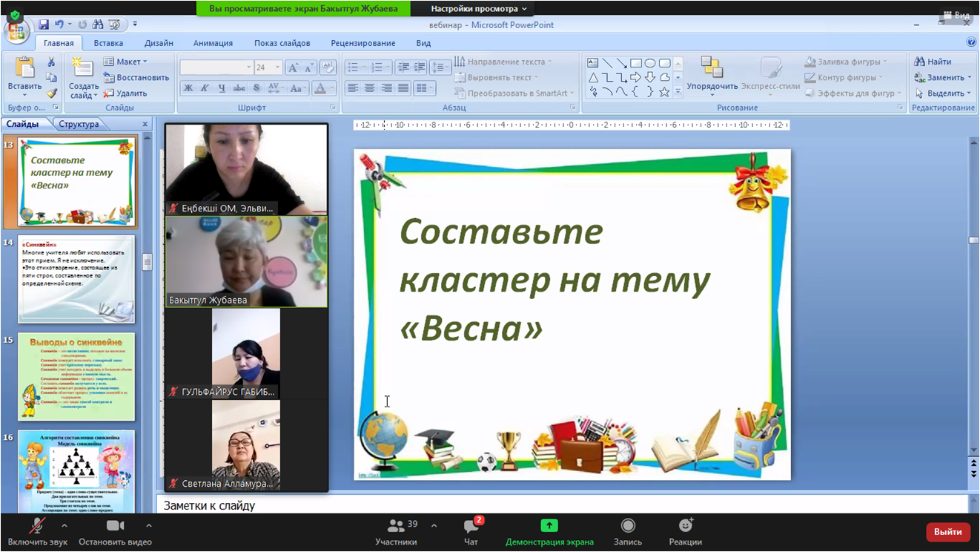Expand the Заливка фигуры dropdown
The height and width of the screenshot is (552, 980).
[886, 62]
